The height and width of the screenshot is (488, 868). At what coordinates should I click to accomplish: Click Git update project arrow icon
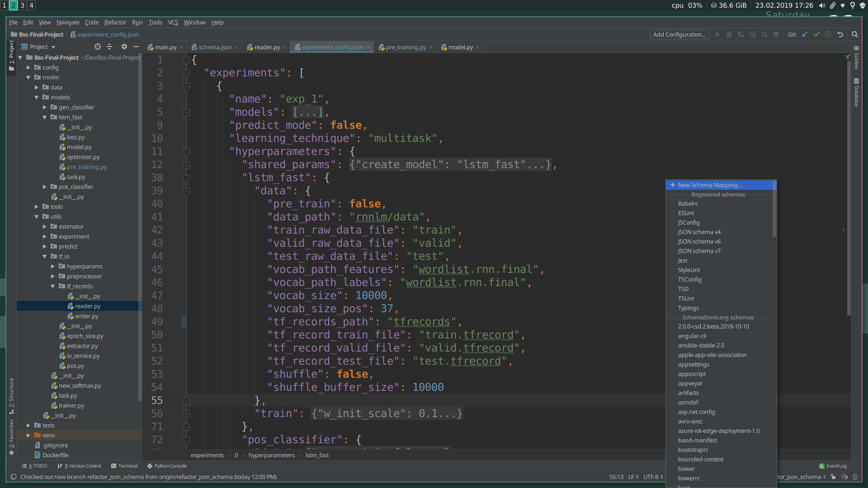[x=805, y=34]
